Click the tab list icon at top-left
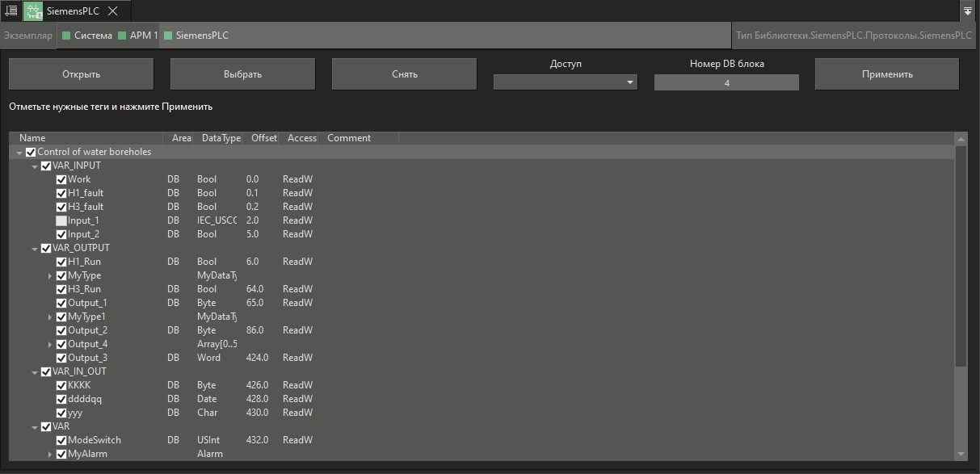The width and height of the screenshot is (980, 474). click(12, 10)
